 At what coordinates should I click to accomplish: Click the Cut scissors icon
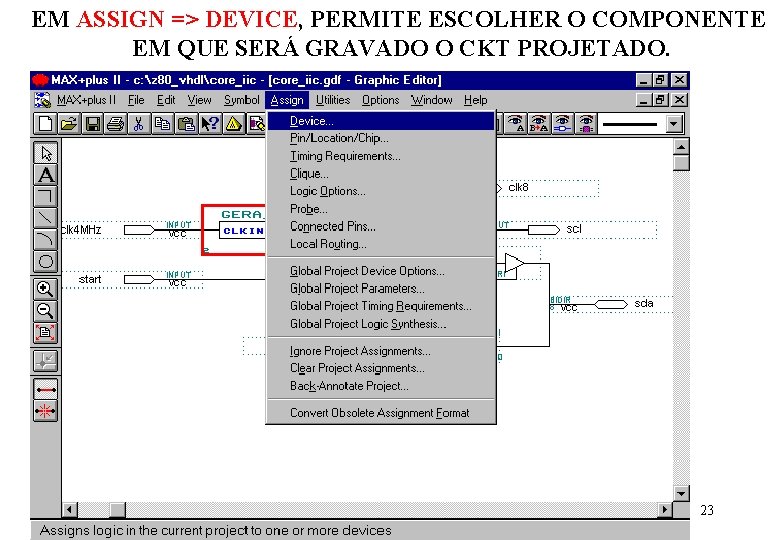click(139, 123)
